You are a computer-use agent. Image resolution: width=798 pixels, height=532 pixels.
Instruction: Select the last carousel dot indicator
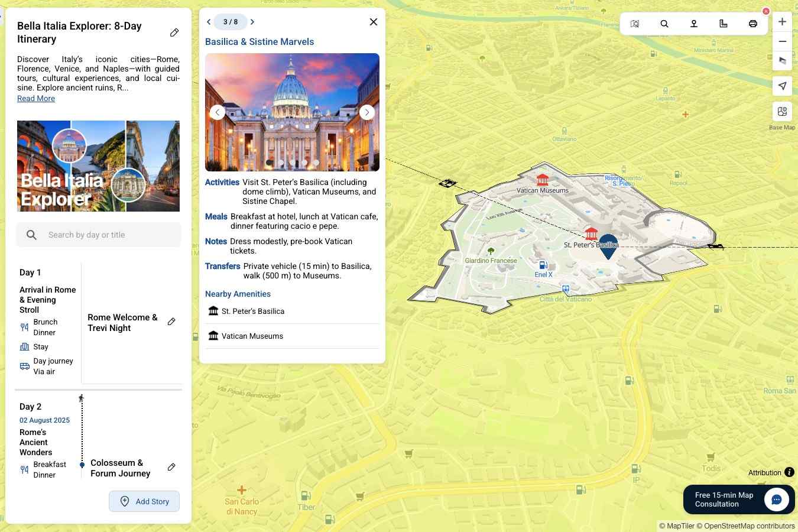point(316,163)
